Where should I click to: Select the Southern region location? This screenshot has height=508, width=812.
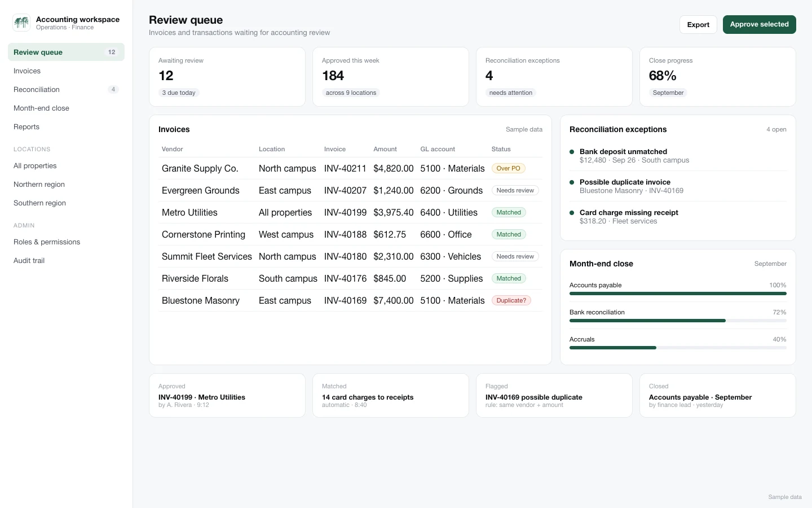(x=66, y=203)
